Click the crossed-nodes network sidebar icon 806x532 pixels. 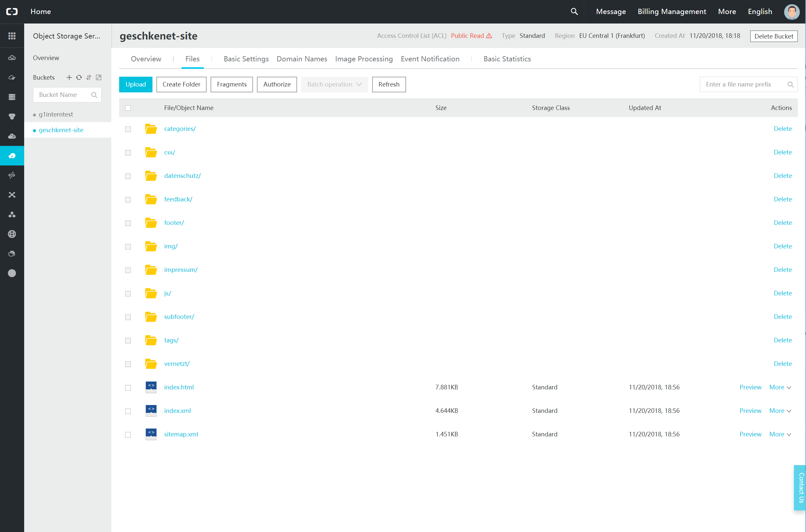point(12,195)
